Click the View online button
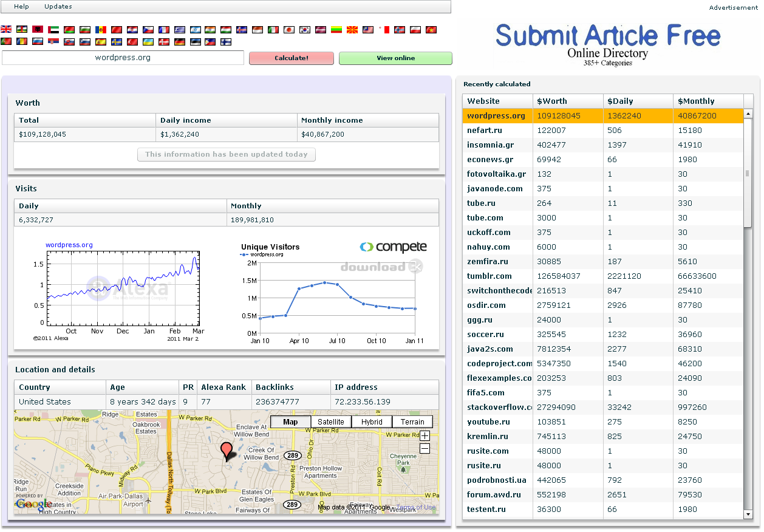 (x=396, y=58)
